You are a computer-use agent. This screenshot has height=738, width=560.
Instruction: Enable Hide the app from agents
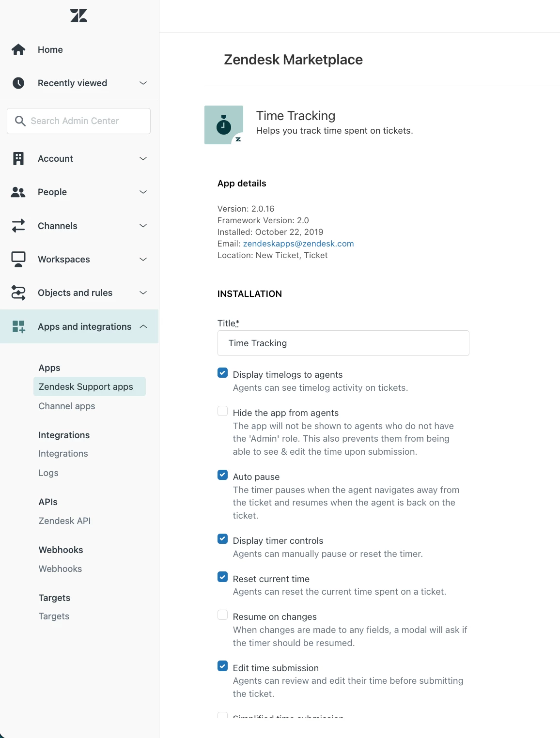pyautogui.click(x=222, y=411)
